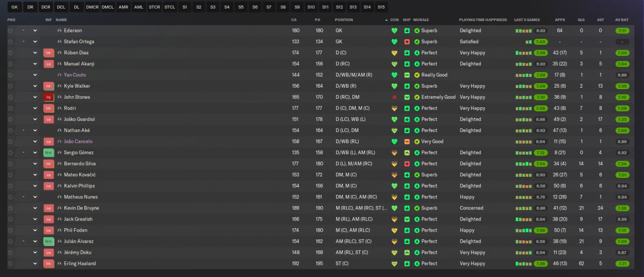Click the sharpness icon in Yan Couto's row

(407, 75)
